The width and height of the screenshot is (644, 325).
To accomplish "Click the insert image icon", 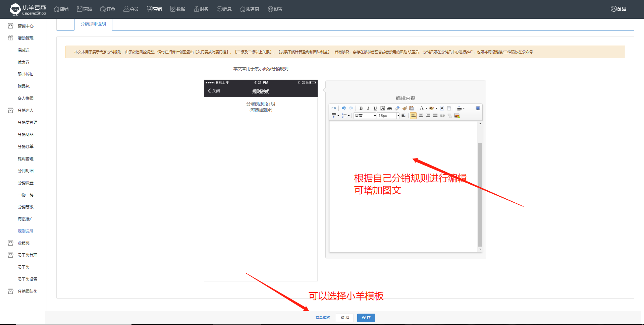I will point(457,116).
